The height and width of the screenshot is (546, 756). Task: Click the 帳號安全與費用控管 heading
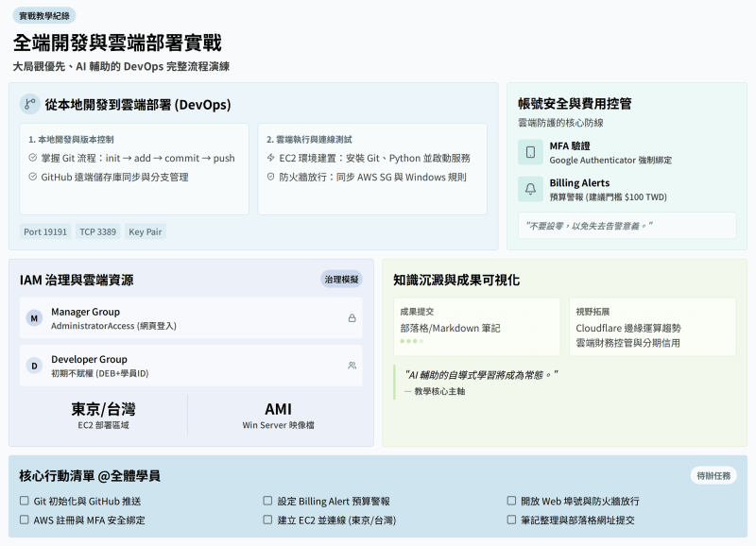click(575, 104)
